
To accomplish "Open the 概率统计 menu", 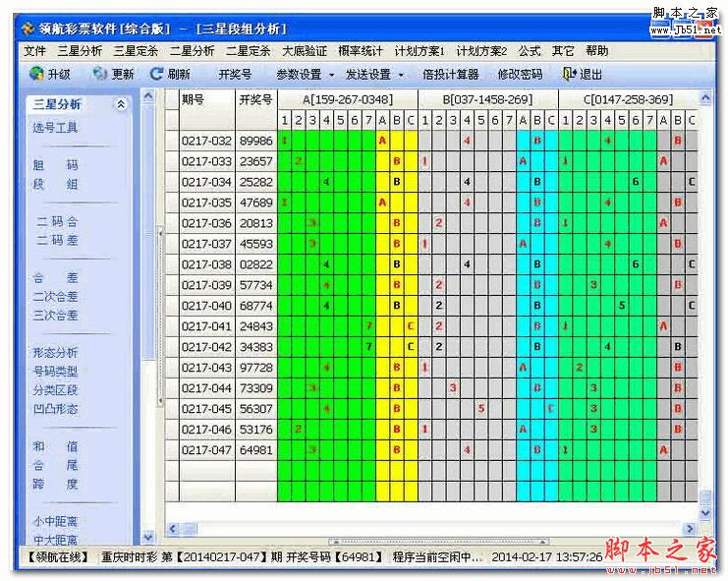I will 361,50.
